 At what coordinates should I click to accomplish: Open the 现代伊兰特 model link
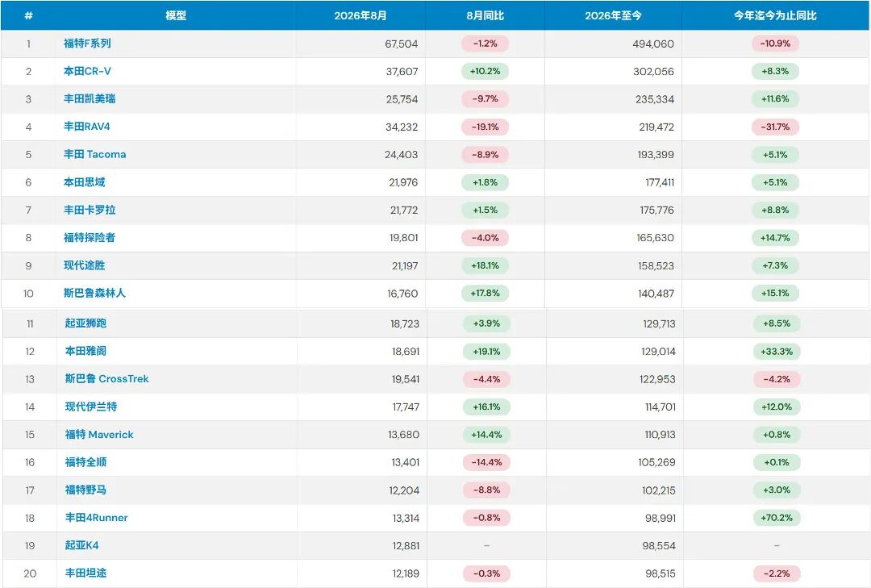coord(90,407)
